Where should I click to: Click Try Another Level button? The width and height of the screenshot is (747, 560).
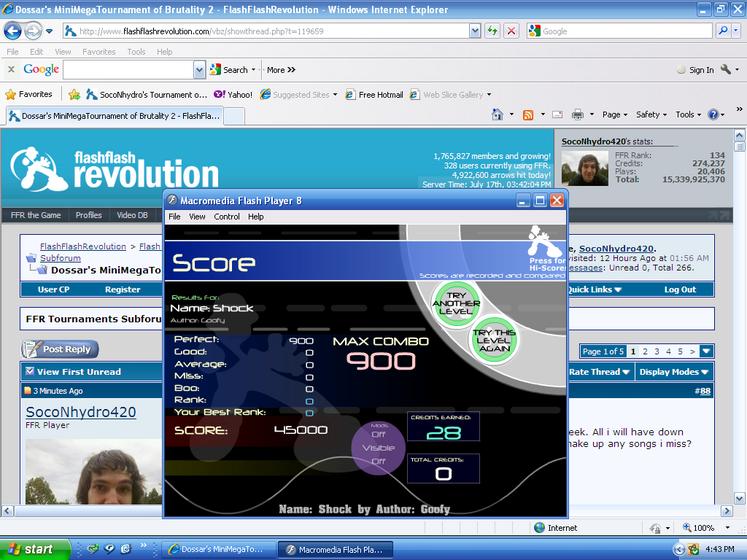click(x=456, y=304)
